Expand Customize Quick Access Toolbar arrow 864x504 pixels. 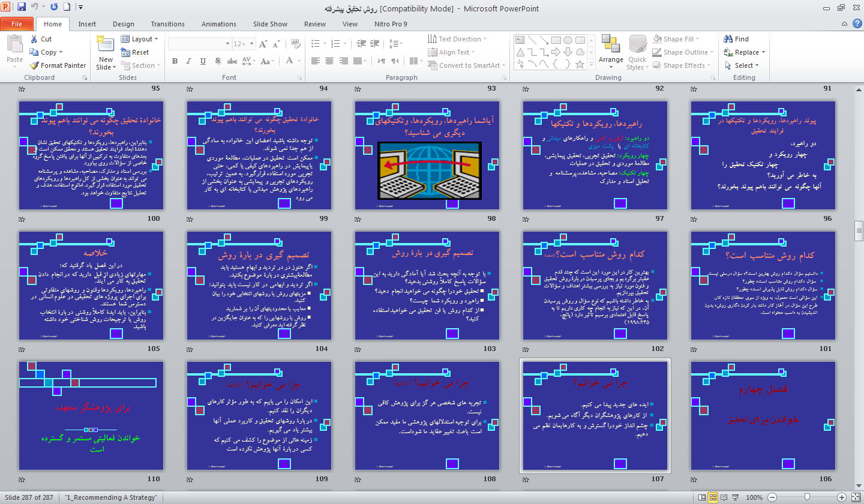click(80, 8)
